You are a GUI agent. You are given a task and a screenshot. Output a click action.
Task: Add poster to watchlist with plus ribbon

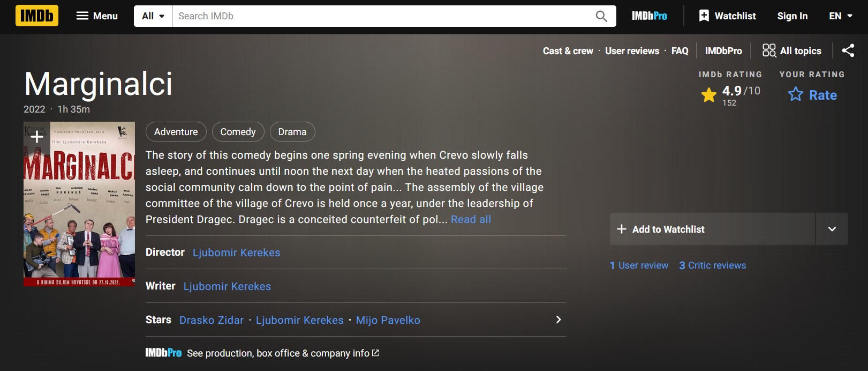click(x=36, y=137)
